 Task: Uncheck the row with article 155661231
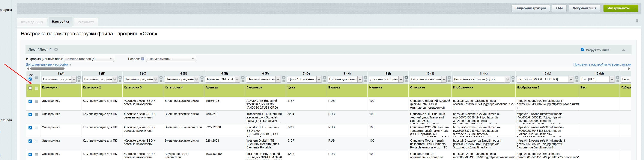pyautogui.click(x=30, y=101)
